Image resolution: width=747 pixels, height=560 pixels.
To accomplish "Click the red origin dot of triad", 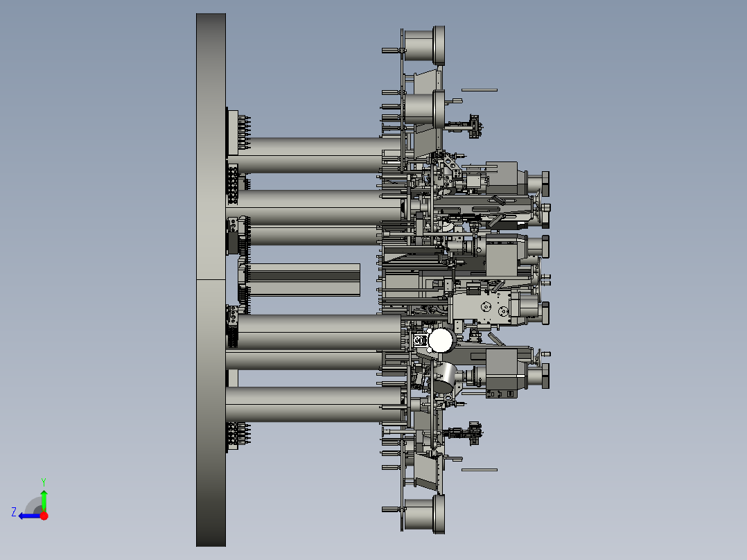I will [x=44, y=516].
